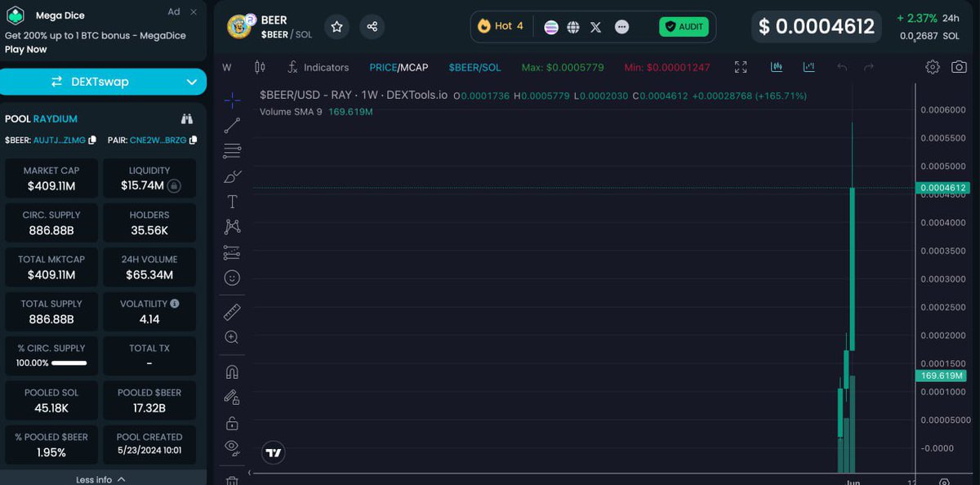Change the W timeframe interval
Screen dimensions: 980x485
[x=227, y=67]
